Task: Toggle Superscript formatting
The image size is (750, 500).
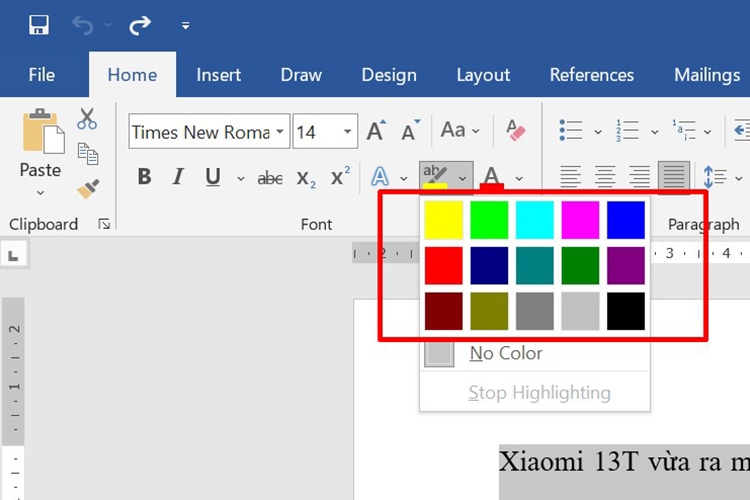Action: point(340,176)
